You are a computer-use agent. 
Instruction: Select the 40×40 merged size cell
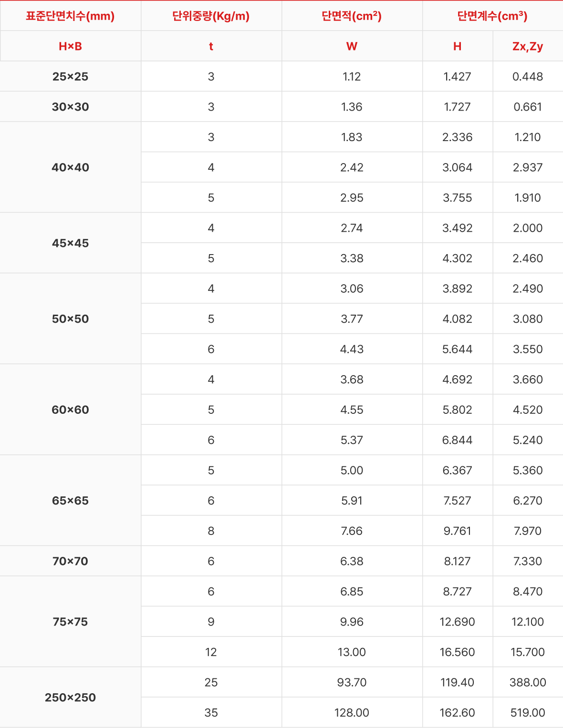[70, 167]
